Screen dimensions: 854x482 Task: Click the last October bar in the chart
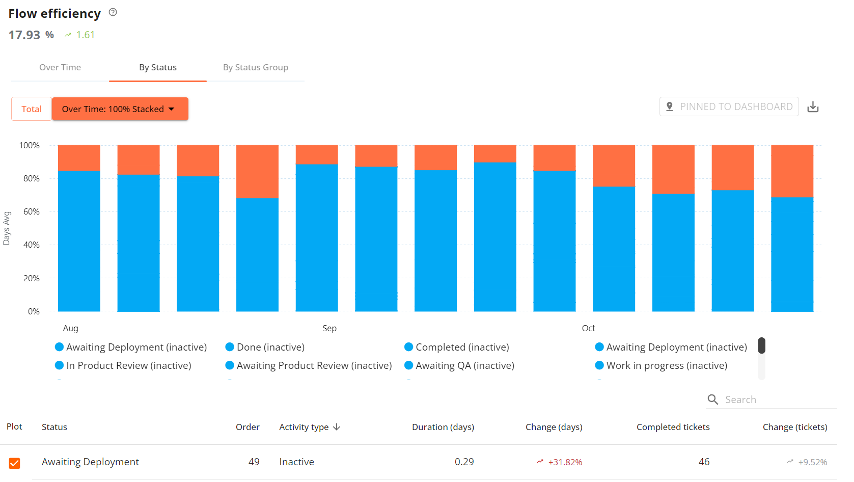(792, 228)
